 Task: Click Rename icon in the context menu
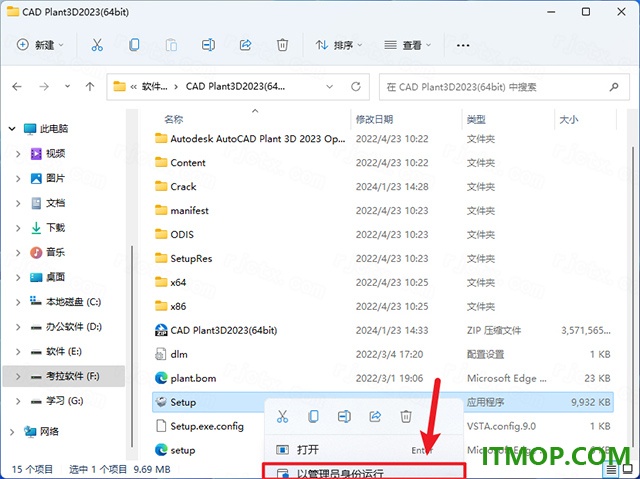[x=344, y=417]
